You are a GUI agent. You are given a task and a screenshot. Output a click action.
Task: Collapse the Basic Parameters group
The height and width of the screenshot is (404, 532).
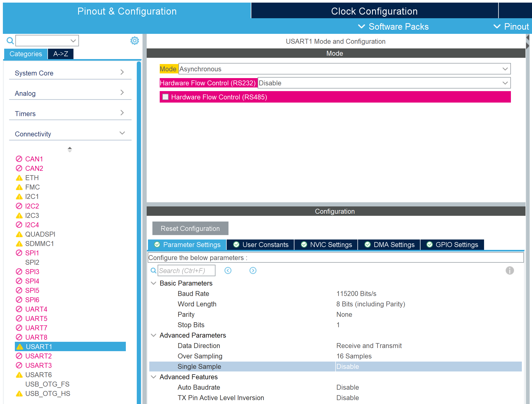pos(153,283)
